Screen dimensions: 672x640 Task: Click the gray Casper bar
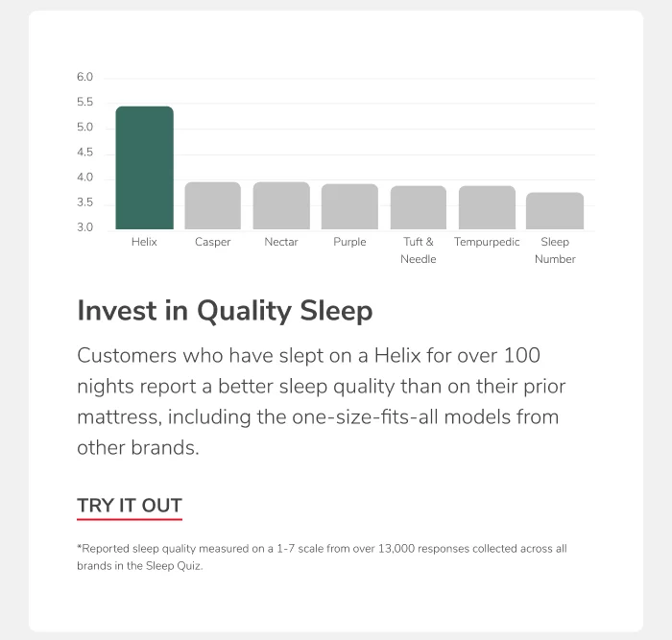point(212,205)
